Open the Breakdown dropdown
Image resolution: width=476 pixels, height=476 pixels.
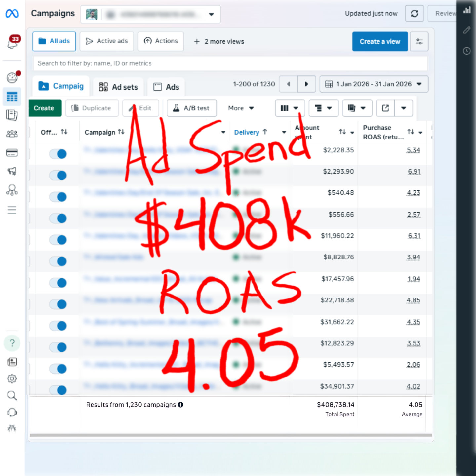[x=324, y=108]
